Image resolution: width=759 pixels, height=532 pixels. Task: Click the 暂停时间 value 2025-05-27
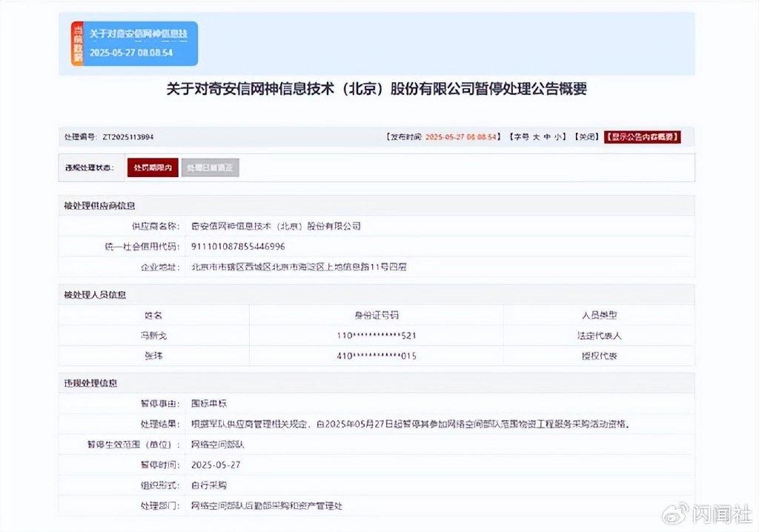coord(216,465)
